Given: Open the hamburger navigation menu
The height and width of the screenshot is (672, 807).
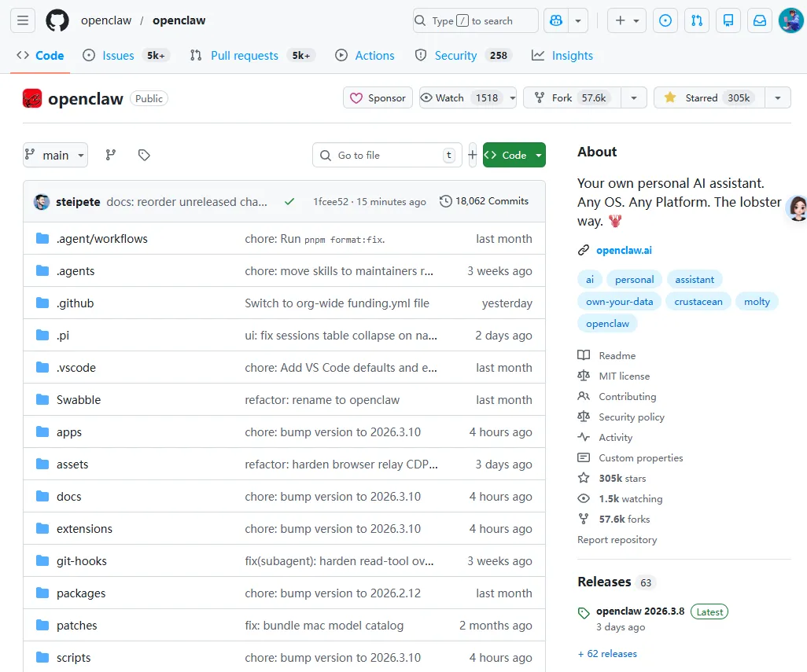Looking at the screenshot, I should click(23, 20).
